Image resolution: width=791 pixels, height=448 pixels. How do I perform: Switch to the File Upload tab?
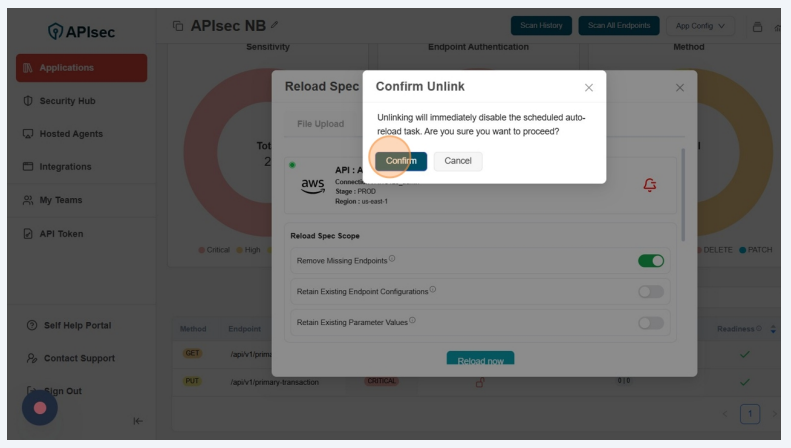tap(320, 124)
